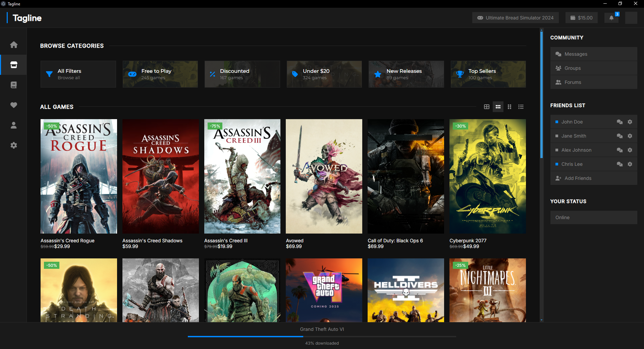Click the Grand Theft Auto VI download label
The height and width of the screenshot is (349, 644).
tap(322, 329)
